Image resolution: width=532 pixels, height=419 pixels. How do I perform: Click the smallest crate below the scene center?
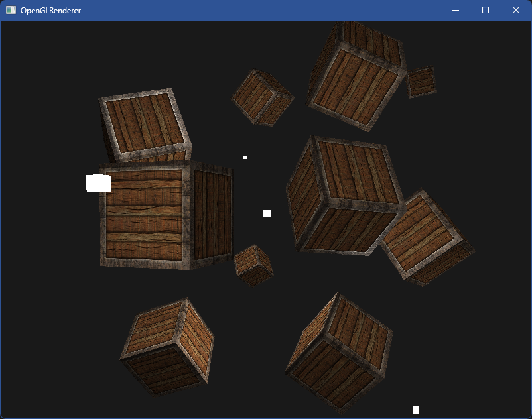click(254, 265)
